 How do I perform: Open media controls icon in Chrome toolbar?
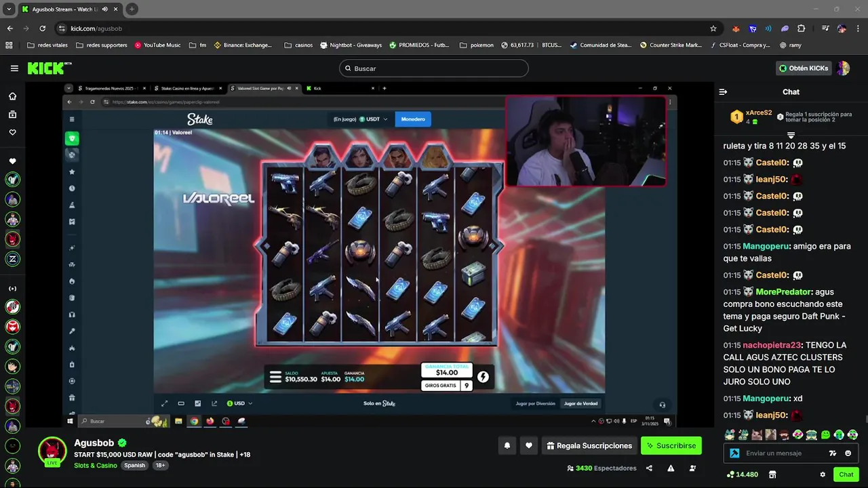(x=825, y=28)
